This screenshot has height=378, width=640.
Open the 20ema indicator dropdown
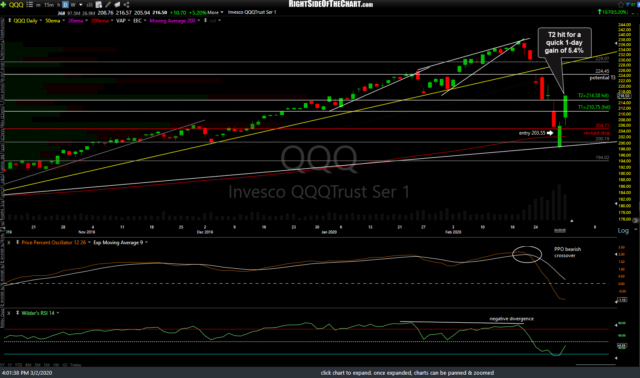(86, 20)
